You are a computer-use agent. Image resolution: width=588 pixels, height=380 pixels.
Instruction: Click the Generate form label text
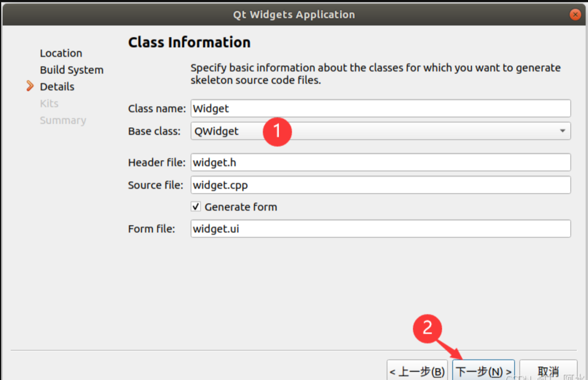pyautogui.click(x=241, y=207)
